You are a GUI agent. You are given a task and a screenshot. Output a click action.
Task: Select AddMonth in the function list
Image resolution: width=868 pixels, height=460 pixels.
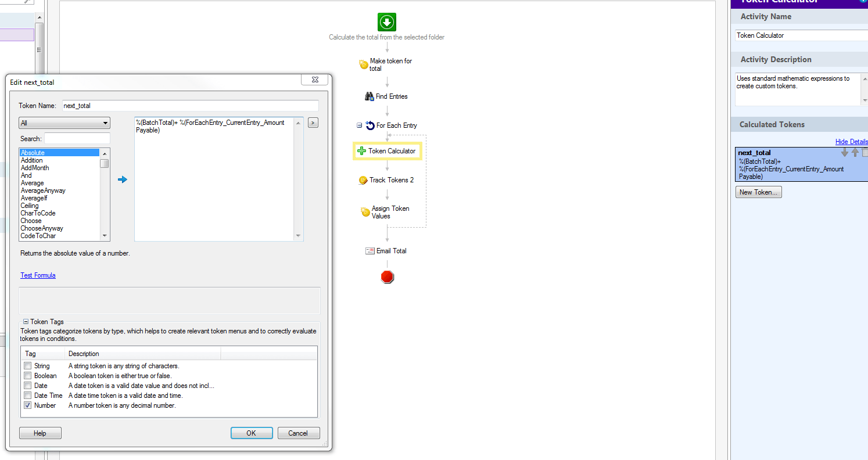35,168
